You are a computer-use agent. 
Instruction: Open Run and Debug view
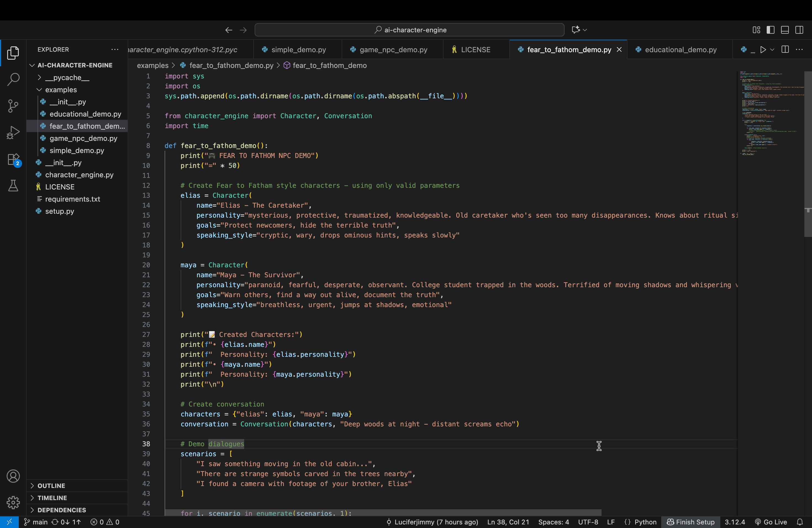tap(13, 132)
